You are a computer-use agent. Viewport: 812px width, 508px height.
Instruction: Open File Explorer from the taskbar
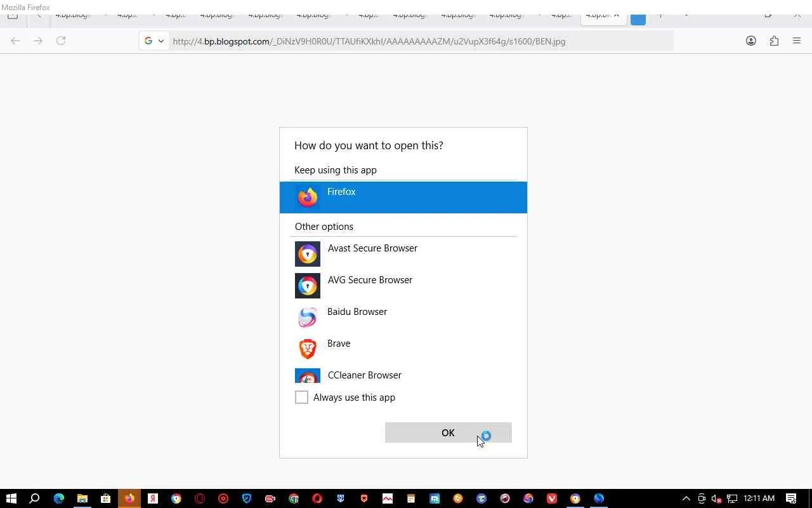coord(82,498)
